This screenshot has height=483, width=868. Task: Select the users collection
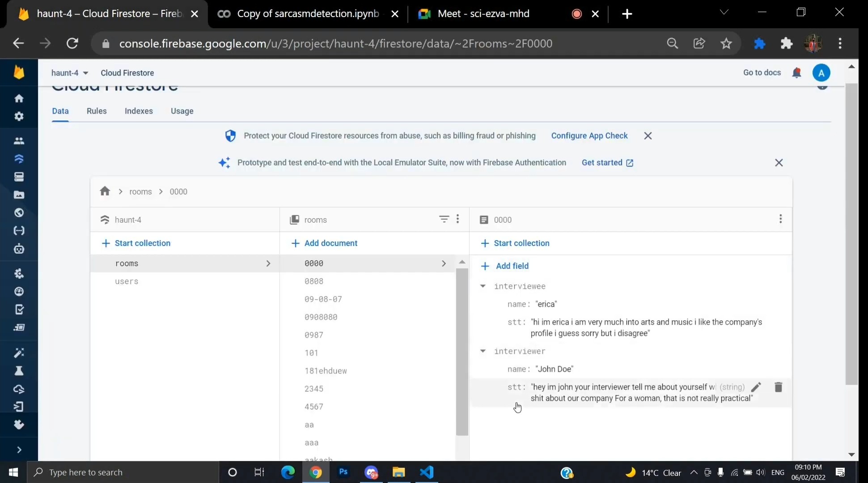[127, 281]
